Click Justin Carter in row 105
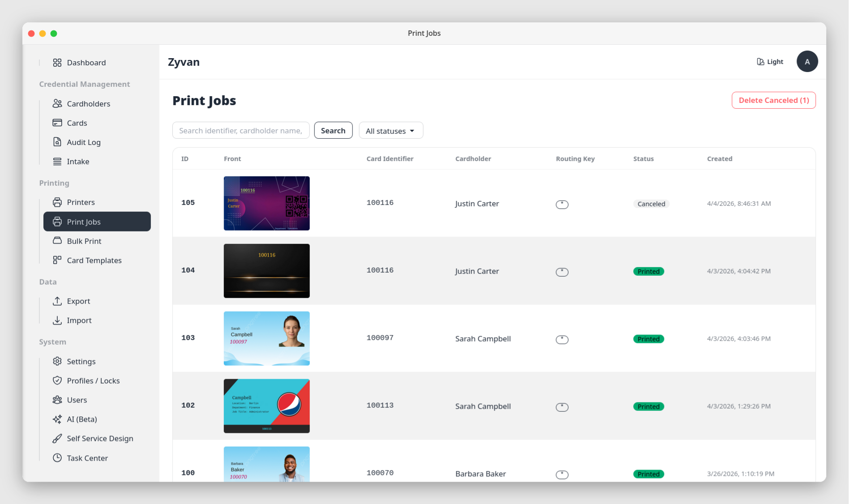This screenshot has height=504, width=849. 477,204
